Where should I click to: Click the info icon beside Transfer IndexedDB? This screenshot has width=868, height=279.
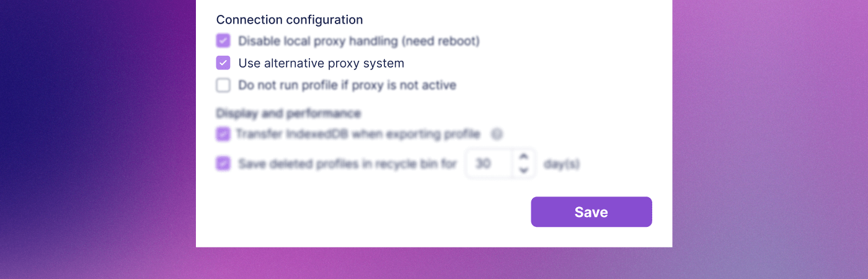click(497, 134)
